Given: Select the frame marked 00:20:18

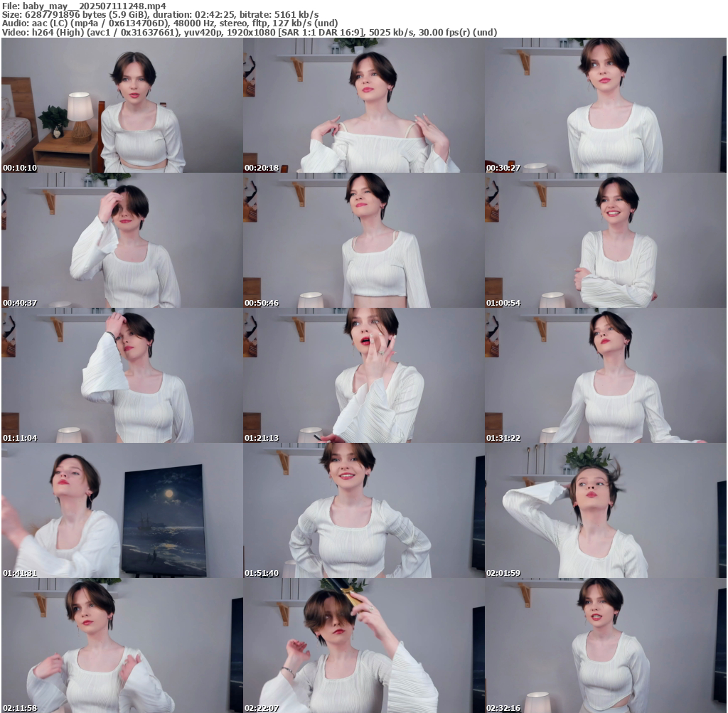Looking at the screenshot, I should coord(363,105).
